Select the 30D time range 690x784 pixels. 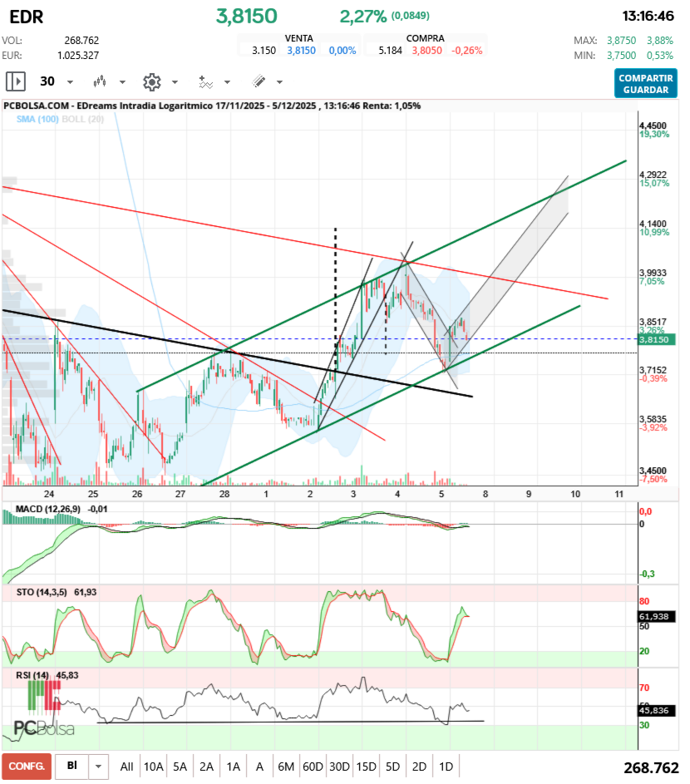339,767
